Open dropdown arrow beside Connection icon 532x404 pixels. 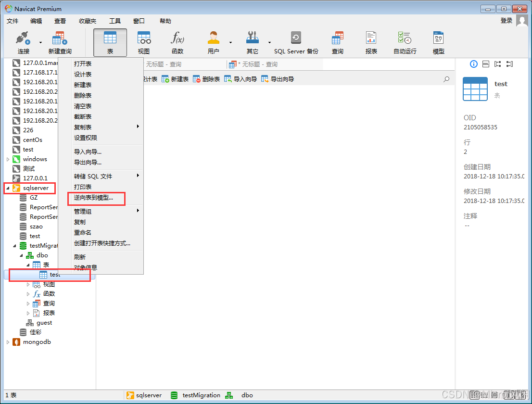coord(41,42)
